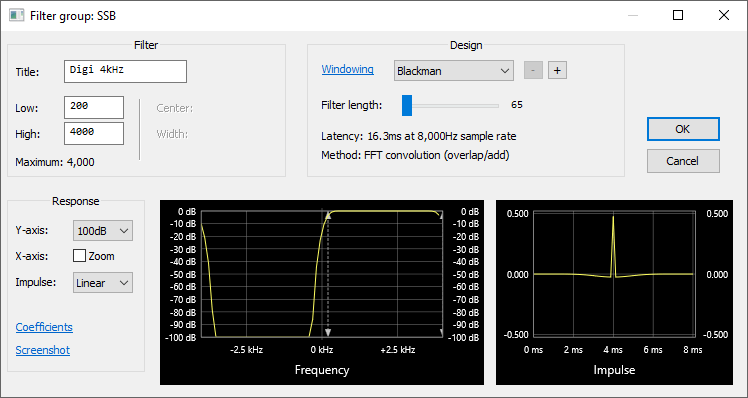This screenshot has width=748, height=398.
Task: Click the plus button beside Blackman dropdown
Action: [x=557, y=71]
